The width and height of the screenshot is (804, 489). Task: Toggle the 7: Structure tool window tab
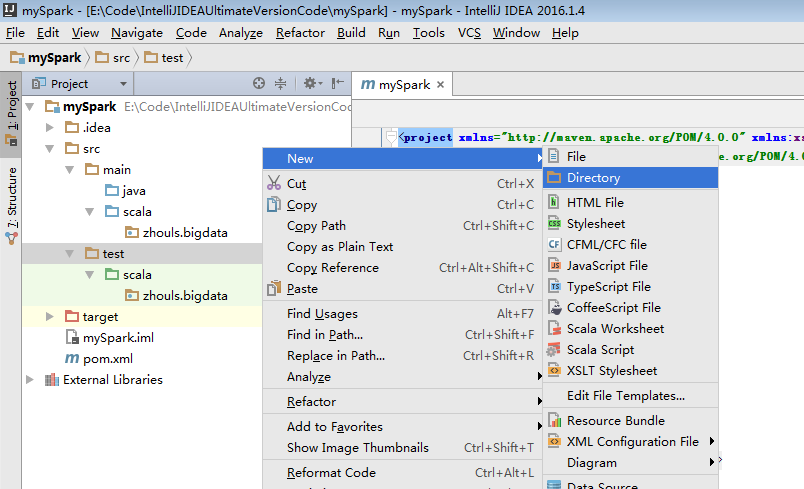coord(11,205)
